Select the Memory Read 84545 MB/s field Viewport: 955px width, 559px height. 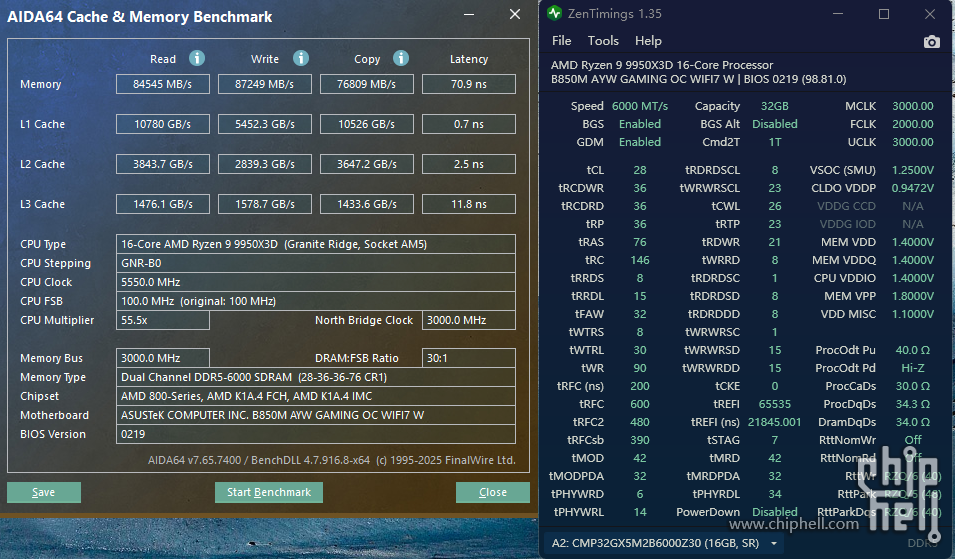pyautogui.click(x=163, y=84)
